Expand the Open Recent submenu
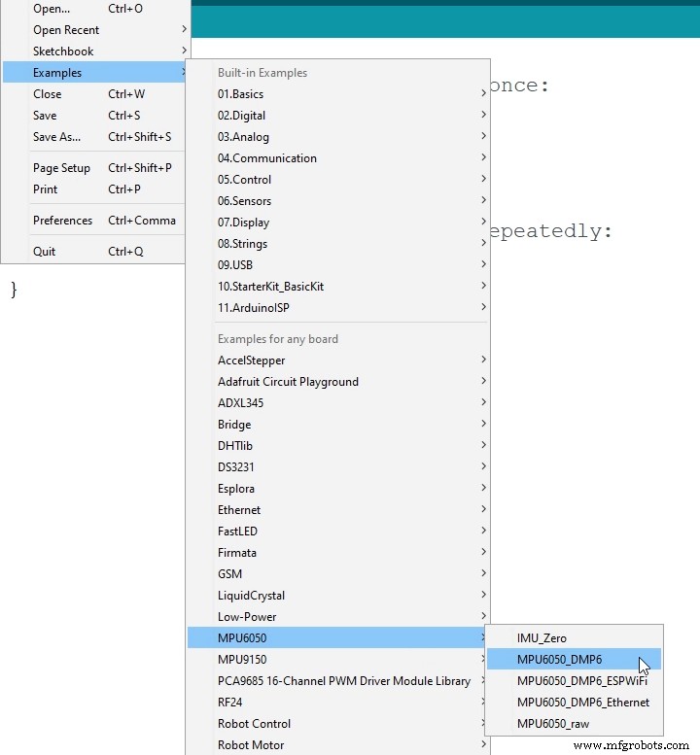 pos(94,30)
